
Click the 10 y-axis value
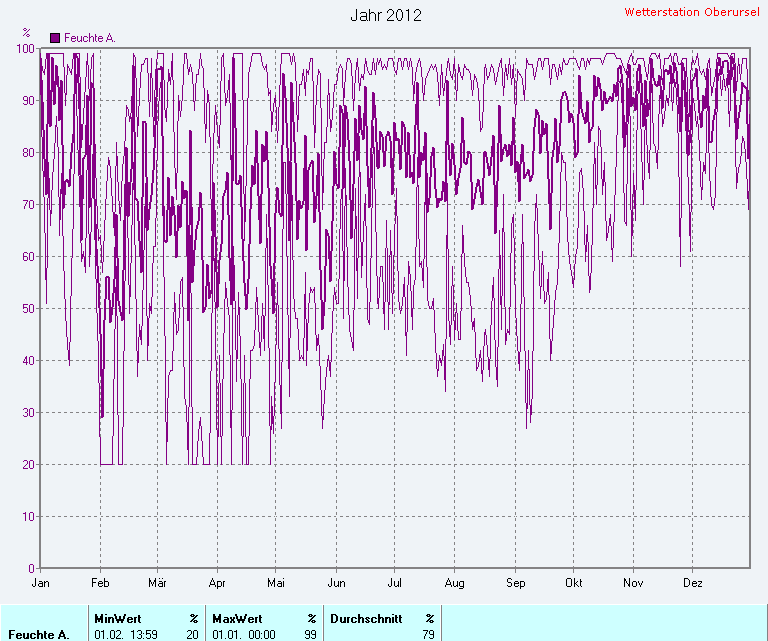(28, 516)
